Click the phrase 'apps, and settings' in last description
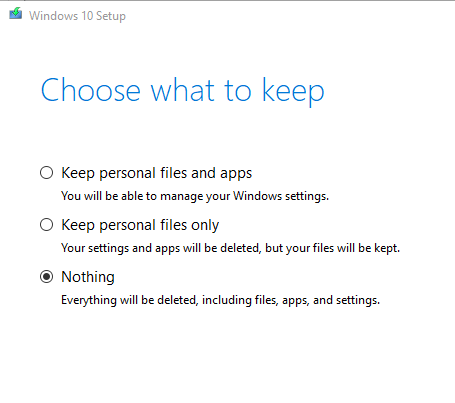 (x=331, y=300)
